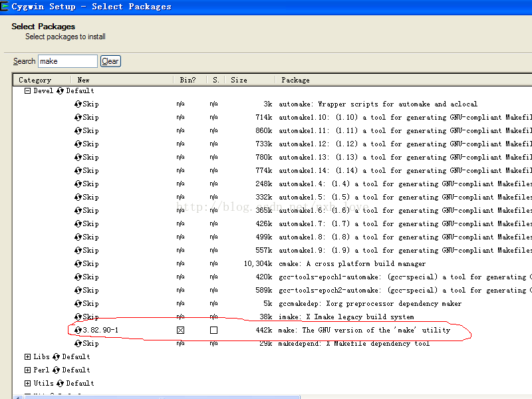Screen dimensions: 532x399
Task: Click the size value 714k
Action: [x=264, y=118]
